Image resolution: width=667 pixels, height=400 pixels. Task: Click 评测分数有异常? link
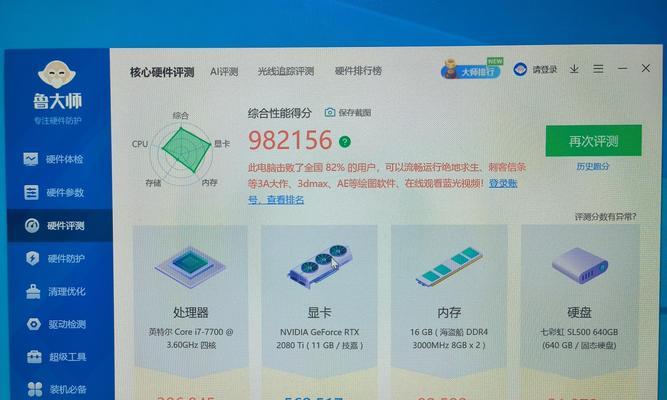pyautogui.click(x=605, y=217)
